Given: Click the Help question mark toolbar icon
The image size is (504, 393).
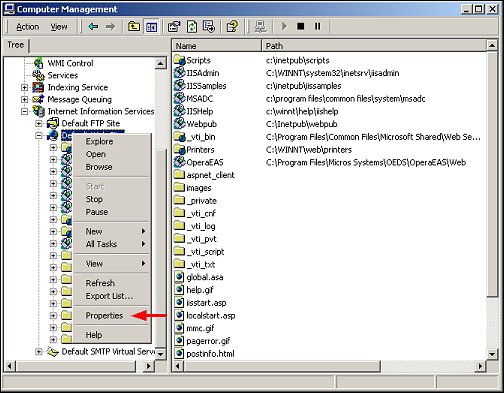Looking at the screenshot, I should 232,27.
